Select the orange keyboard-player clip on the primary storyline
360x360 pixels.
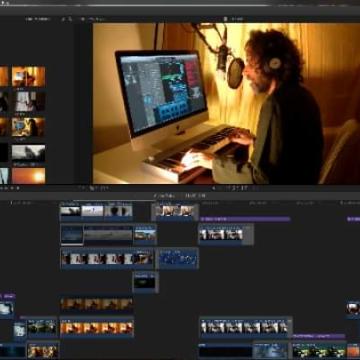coord(97,327)
